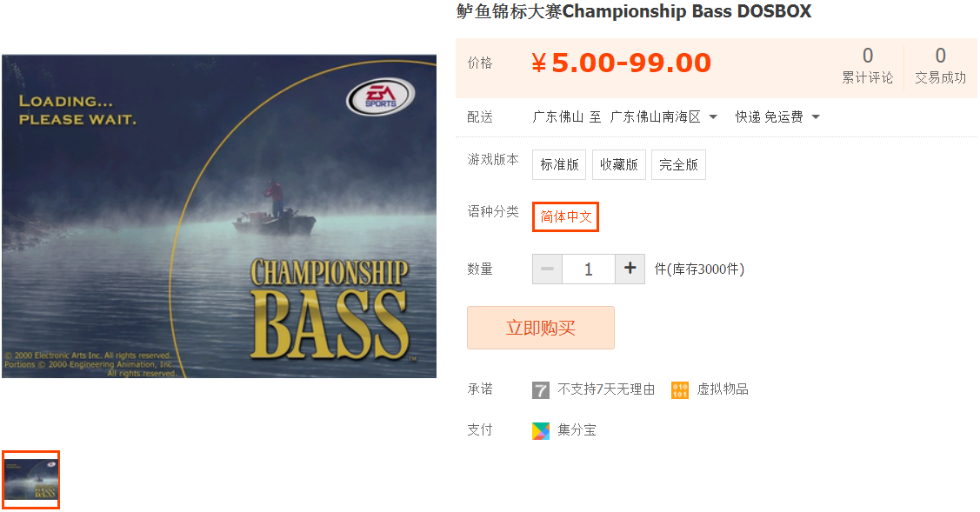Click the 不支持7天无理由 promise link
The image size is (980, 512).
click(x=606, y=389)
